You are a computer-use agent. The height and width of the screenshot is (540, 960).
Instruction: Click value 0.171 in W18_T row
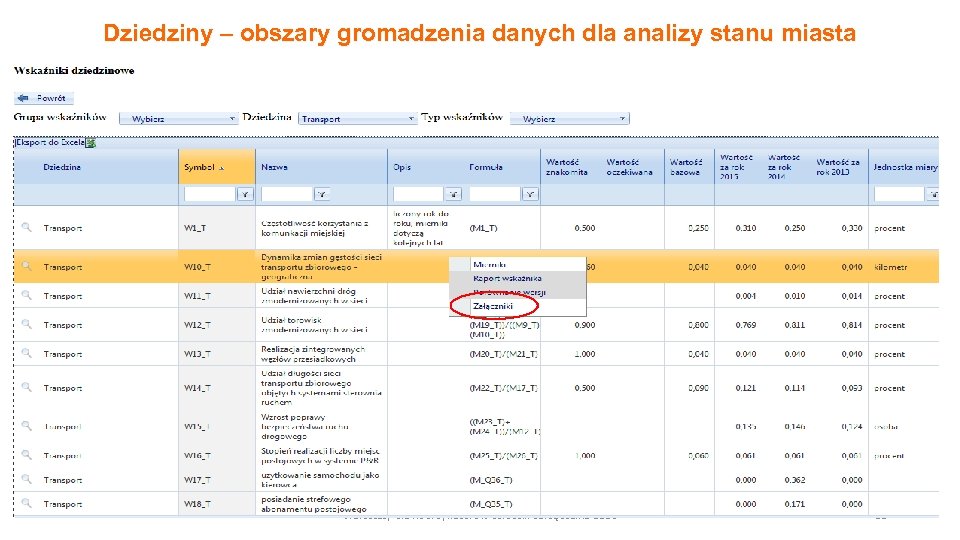point(794,504)
